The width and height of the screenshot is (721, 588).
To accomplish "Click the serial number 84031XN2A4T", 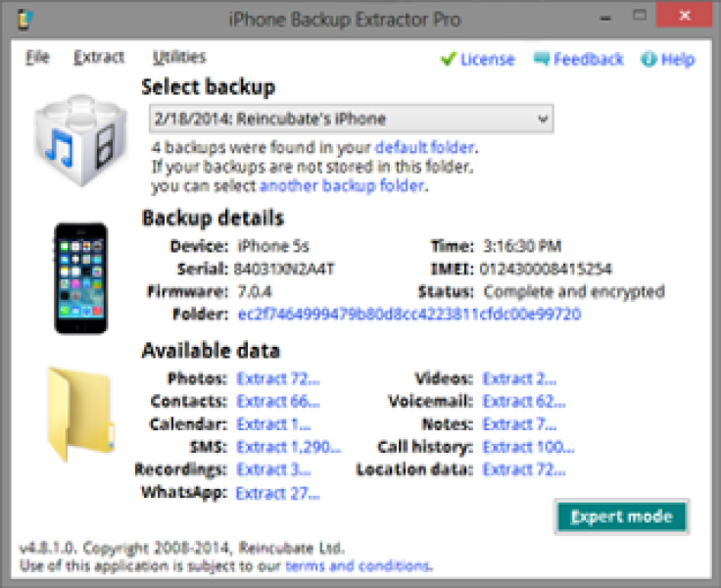I will click(x=285, y=269).
